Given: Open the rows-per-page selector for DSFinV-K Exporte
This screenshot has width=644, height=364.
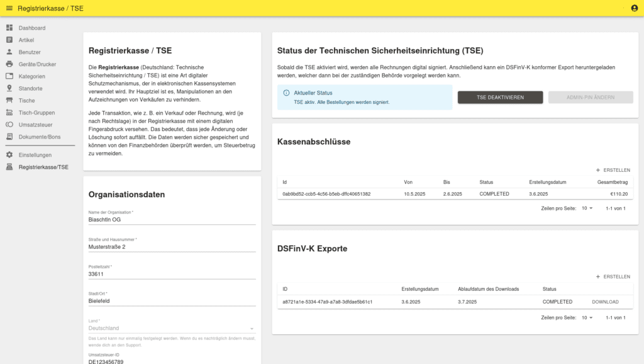Looking at the screenshot, I should point(587,317).
